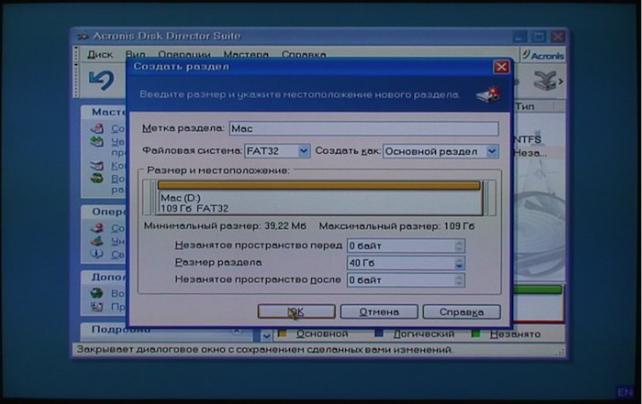This screenshot has height=404, width=642.
Task: Click the disk wizard icon in the dialog header
Action: tap(488, 95)
